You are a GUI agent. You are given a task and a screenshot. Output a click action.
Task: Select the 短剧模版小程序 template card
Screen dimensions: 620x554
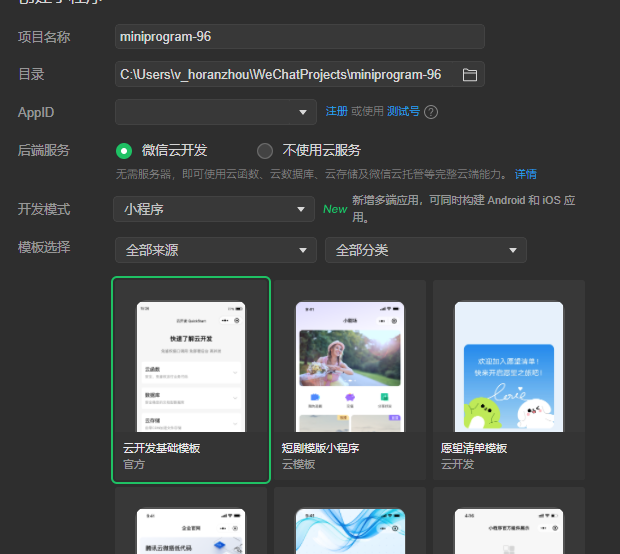pos(350,380)
